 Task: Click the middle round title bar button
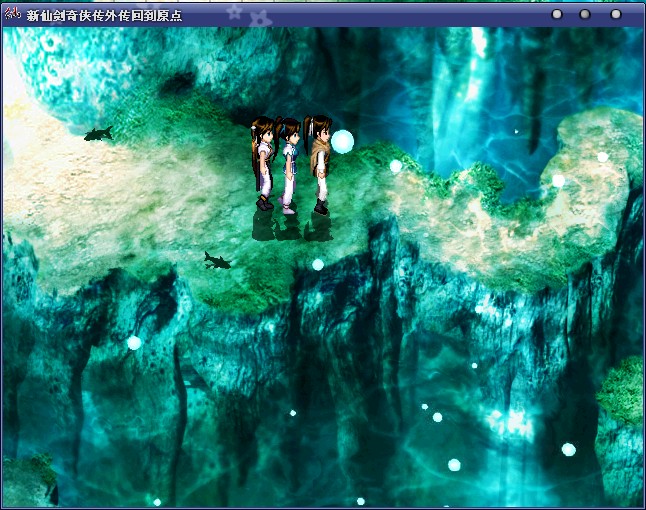[585, 14]
